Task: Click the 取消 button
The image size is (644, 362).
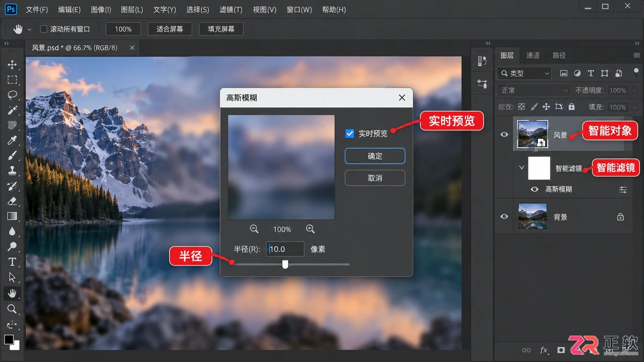Action: click(x=375, y=178)
